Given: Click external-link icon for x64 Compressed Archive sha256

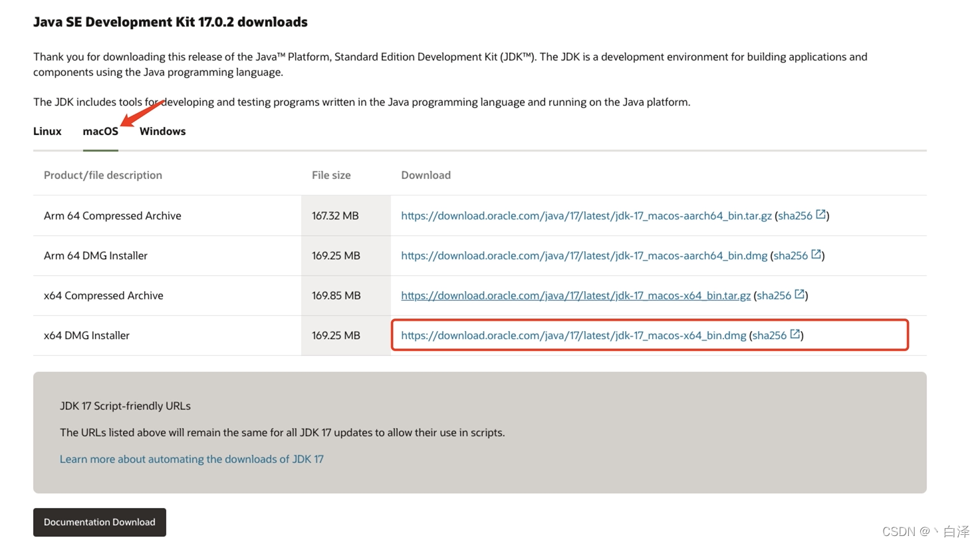Looking at the screenshot, I should [x=799, y=295].
